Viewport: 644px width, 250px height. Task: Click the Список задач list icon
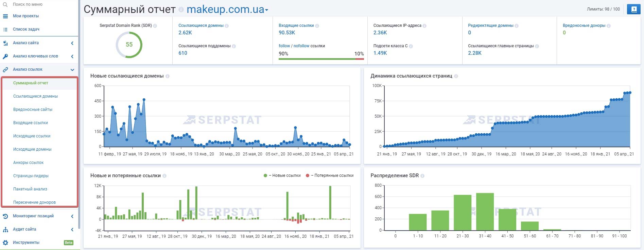click(x=5, y=29)
